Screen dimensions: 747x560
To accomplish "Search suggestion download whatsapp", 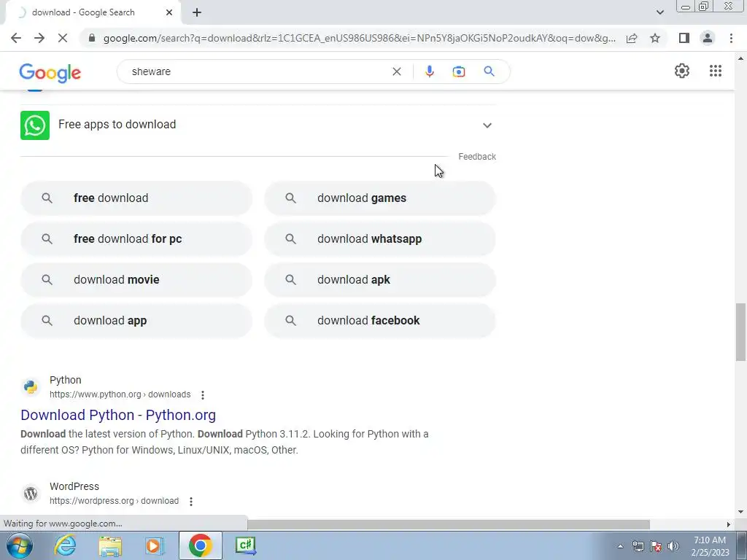I will coord(380,239).
